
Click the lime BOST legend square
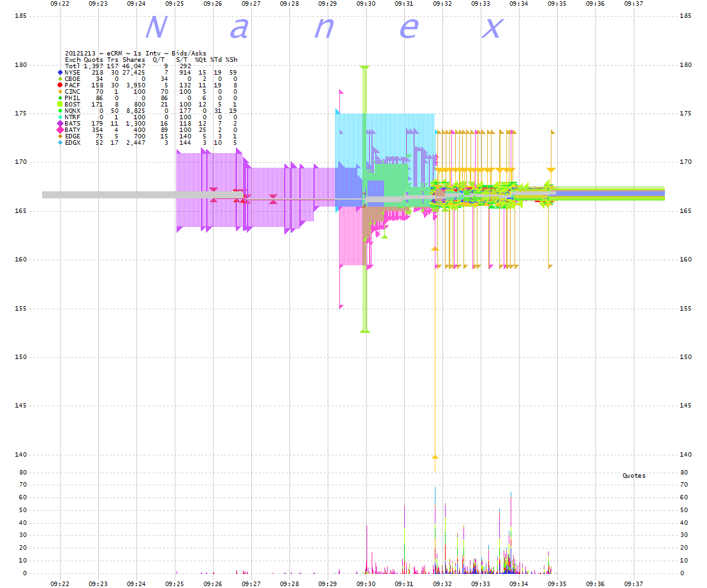(x=60, y=104)
